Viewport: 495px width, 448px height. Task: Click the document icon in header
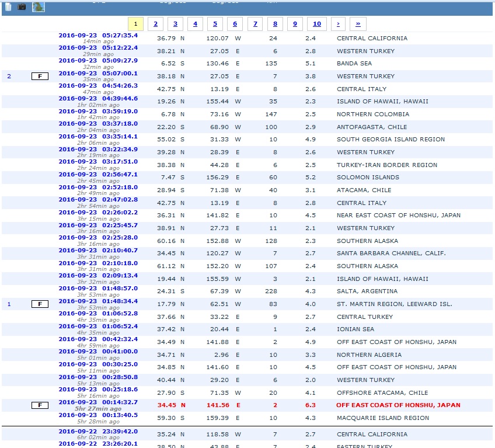click(x=8, y=6)
